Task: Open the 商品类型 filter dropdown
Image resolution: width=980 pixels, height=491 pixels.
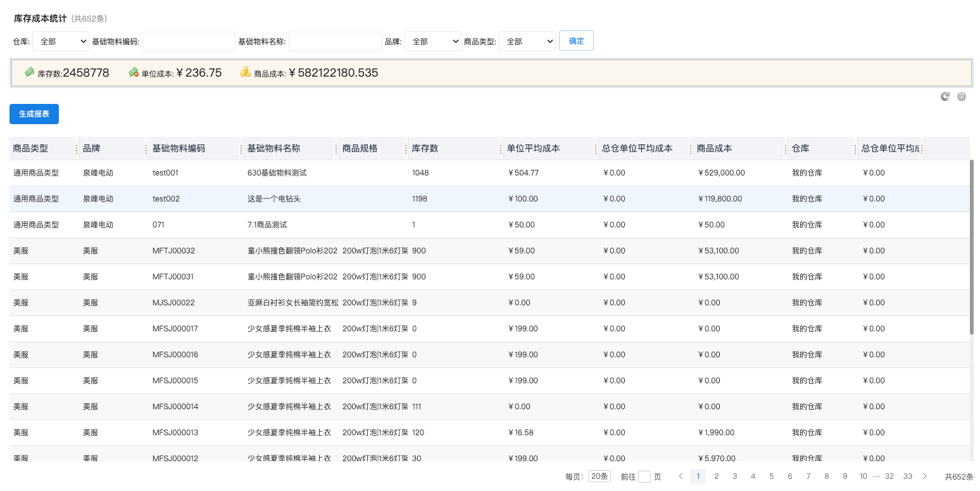Action: [x=527, y=41]
